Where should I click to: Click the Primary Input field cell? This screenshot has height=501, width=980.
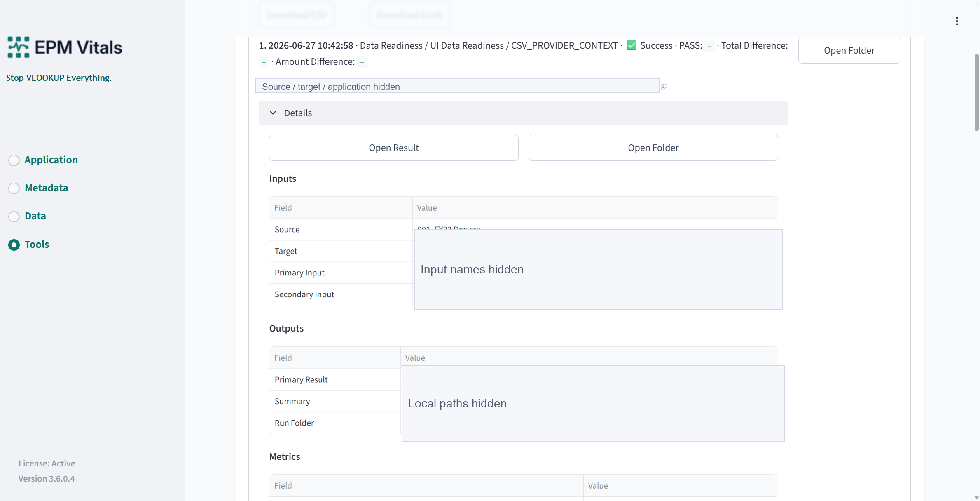coord(341,273)
